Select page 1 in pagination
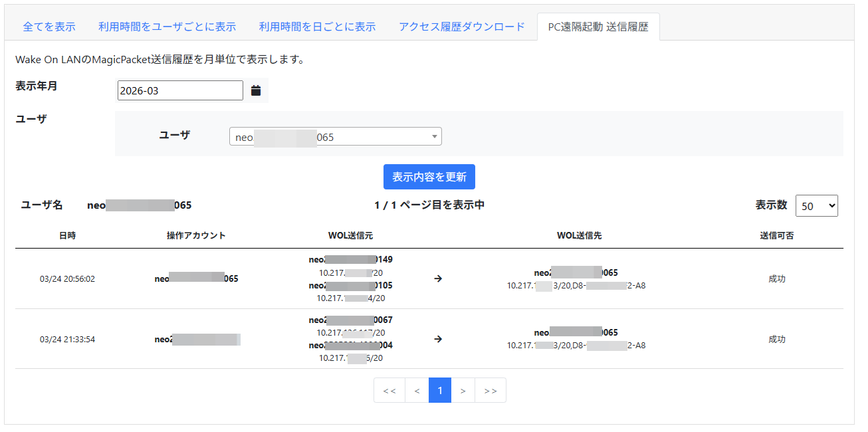868x432 pixels. click(x=440, y=391)
